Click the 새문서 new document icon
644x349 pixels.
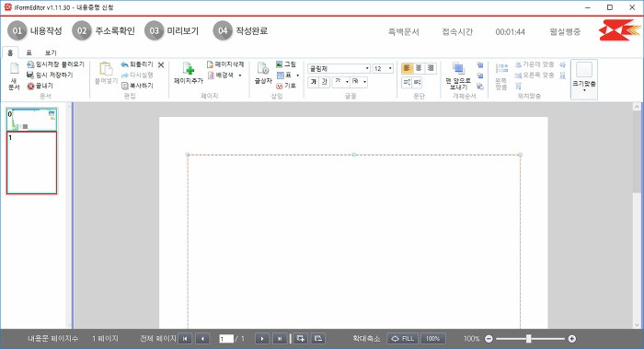point(14,76)
